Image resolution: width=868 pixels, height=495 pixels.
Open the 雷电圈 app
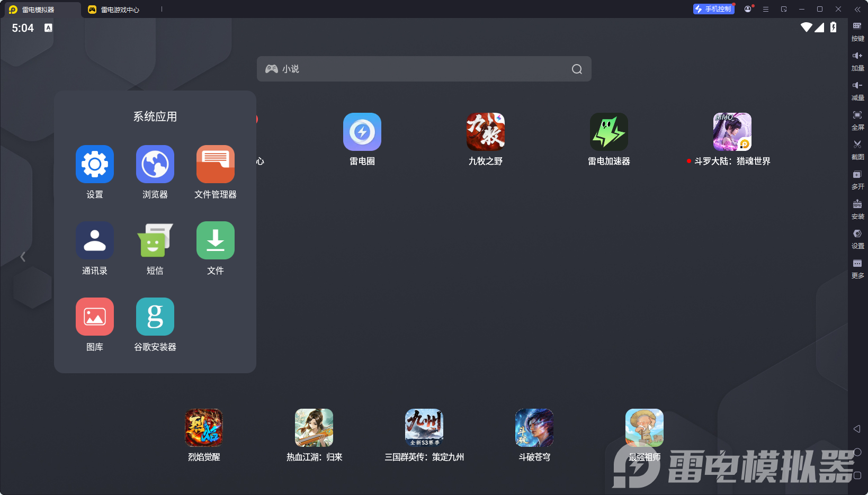point(362,132)
